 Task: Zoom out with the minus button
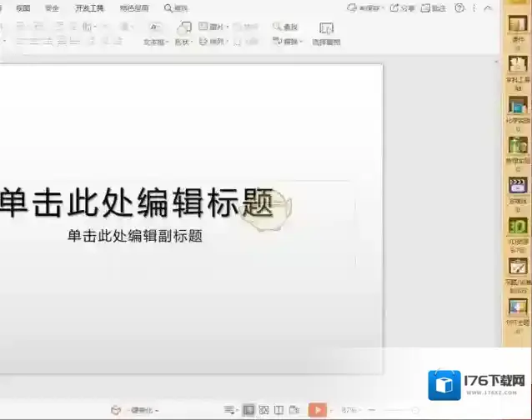(372, 410)
